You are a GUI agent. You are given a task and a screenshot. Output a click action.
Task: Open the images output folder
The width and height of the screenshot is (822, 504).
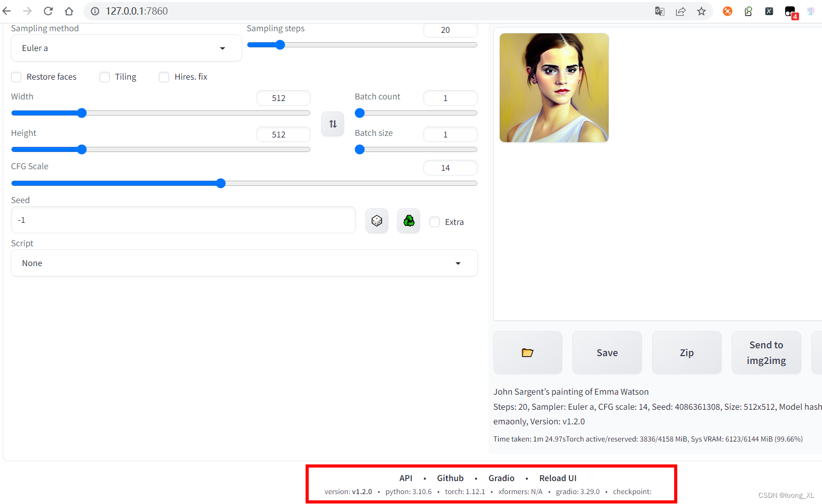(x=528, y=352)
